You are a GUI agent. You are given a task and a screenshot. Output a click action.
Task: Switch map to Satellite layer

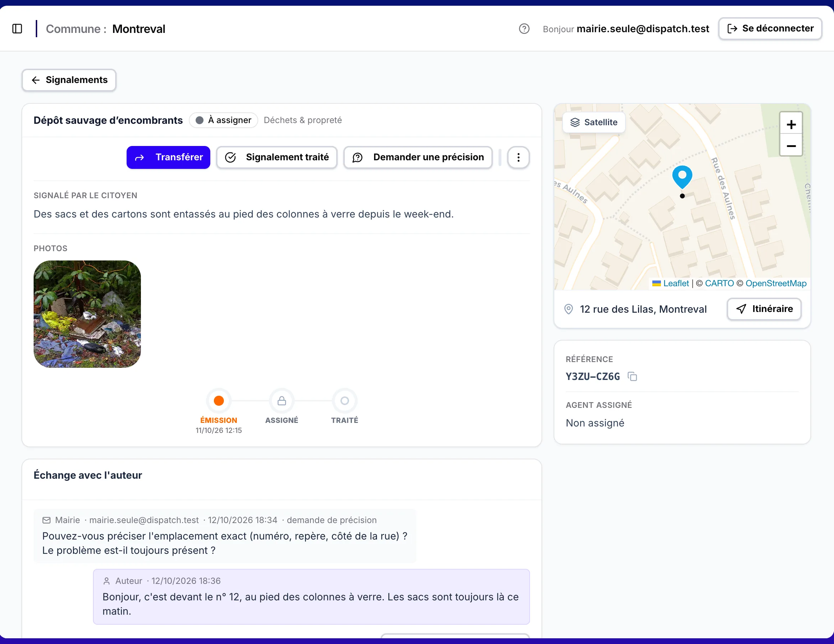click(594, 122)
